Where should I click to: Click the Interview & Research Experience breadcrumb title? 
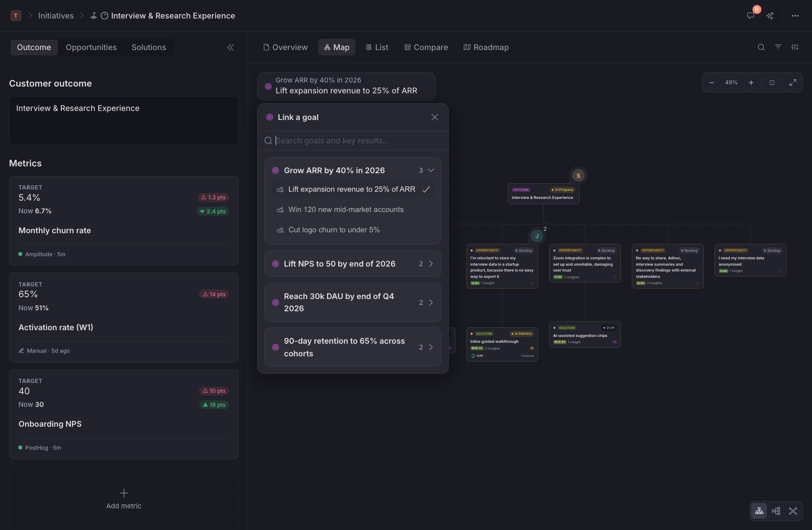pos(173,16)
